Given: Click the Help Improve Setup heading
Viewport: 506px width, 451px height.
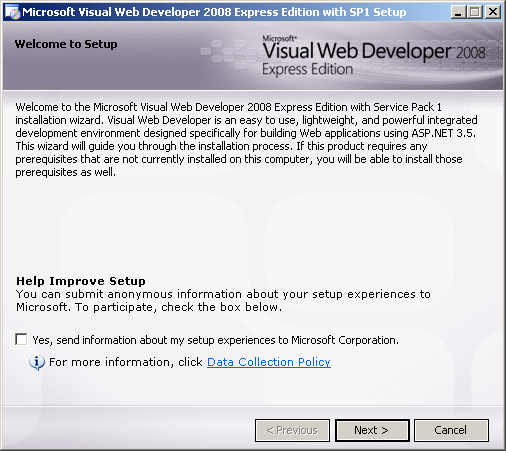Looking at the screenshot, I should (x=81, y=281).
